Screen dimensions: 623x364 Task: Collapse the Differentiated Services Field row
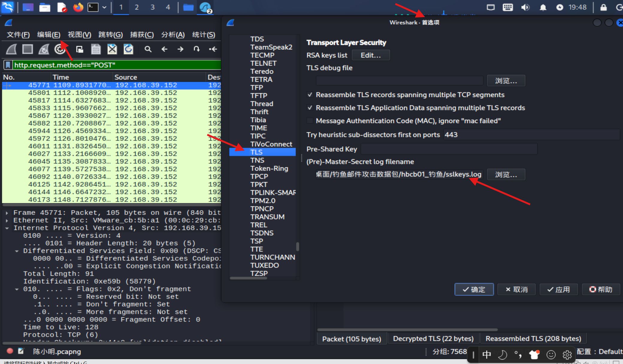point(17,251)
